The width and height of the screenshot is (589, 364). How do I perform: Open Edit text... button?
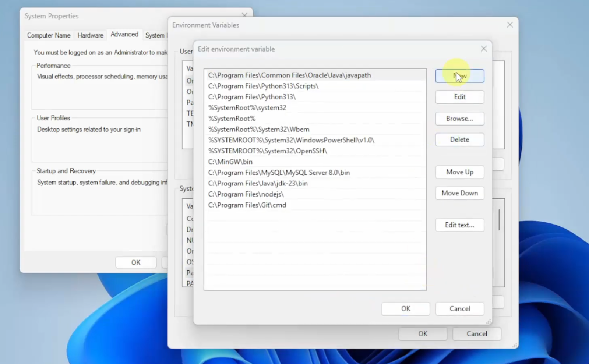tap(459, 225)
